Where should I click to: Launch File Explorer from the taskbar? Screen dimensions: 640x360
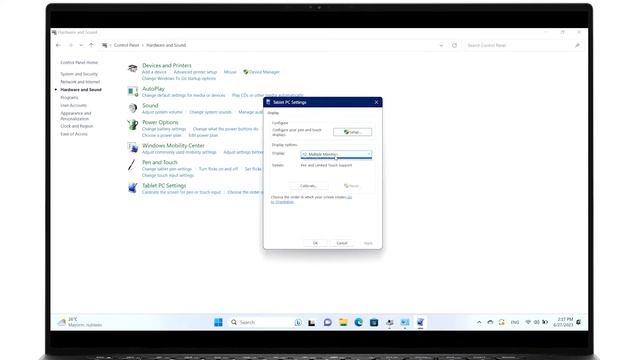coord(343,322)
